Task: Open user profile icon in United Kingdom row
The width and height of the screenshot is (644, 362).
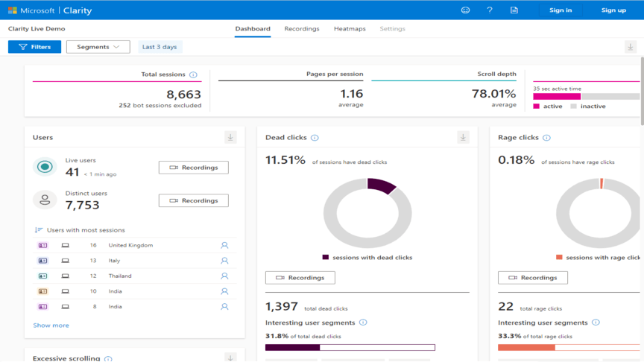Action: pyautogui.click(x=224, y=246)
